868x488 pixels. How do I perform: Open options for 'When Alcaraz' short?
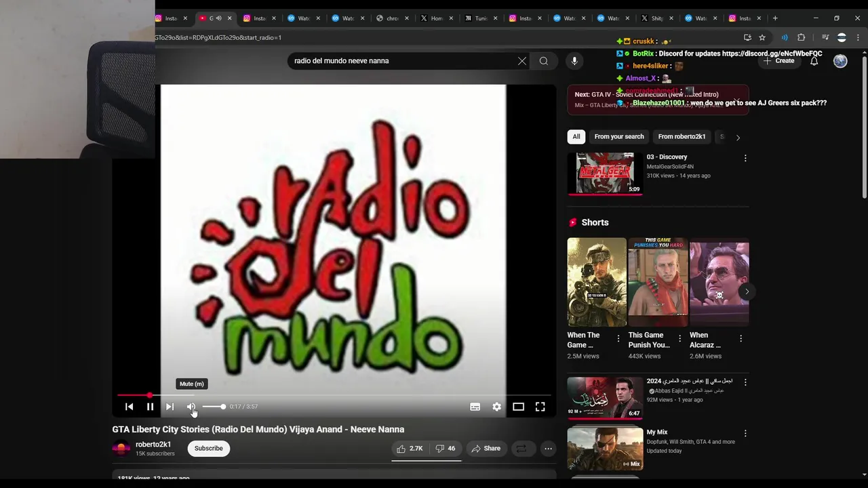(741, 338)
